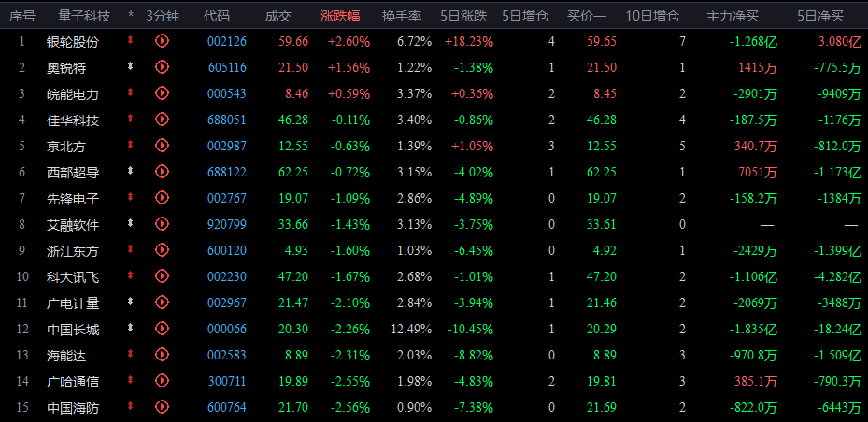Click the 序号 column header
The image size is (868, 422).
coord(22,16)
